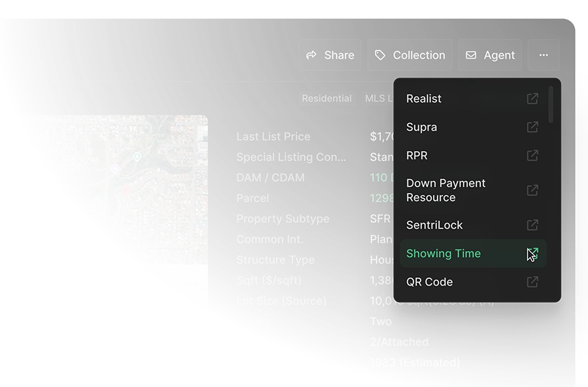Open Down Payment Resource menu entry

(472, 190)
